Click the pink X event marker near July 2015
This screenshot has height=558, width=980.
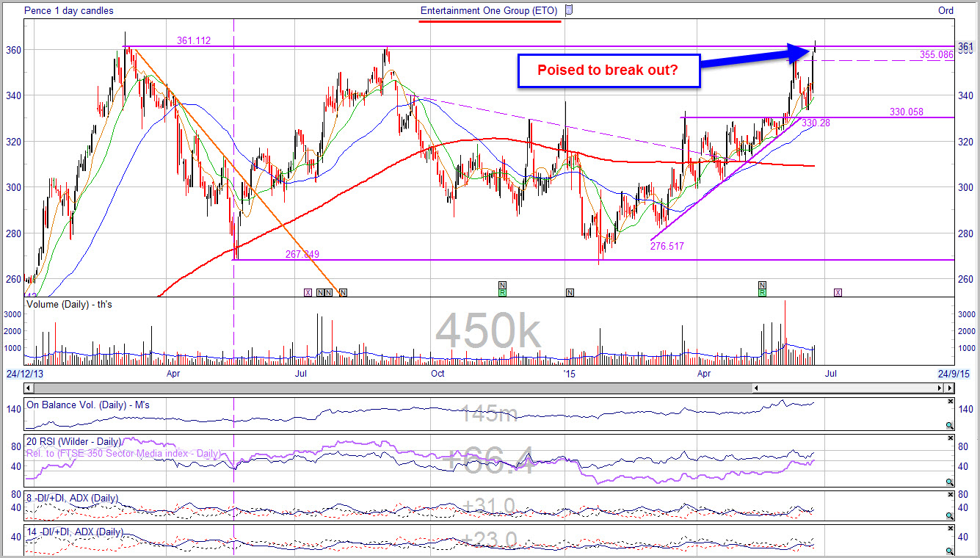(x=838, y=292)
